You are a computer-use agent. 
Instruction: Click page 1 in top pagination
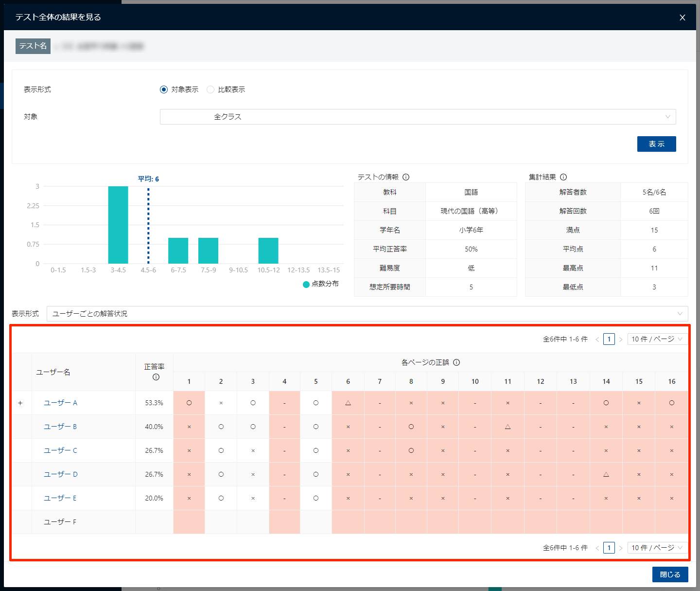click(609, 339)
